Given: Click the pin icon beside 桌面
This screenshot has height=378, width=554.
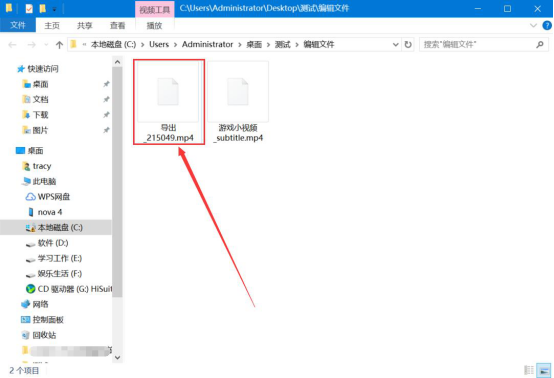Looking at the screenshot, I should click(x=106, y=84).
